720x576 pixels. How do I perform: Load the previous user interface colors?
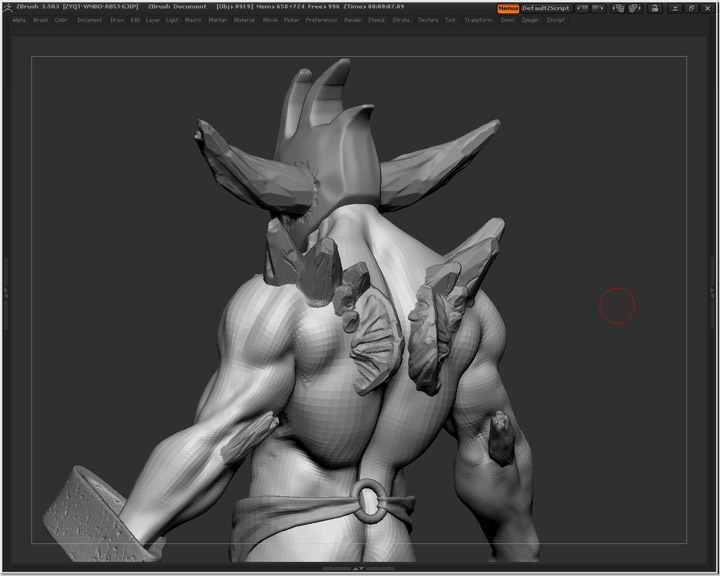pyautogui.click(x=582, y=8)
